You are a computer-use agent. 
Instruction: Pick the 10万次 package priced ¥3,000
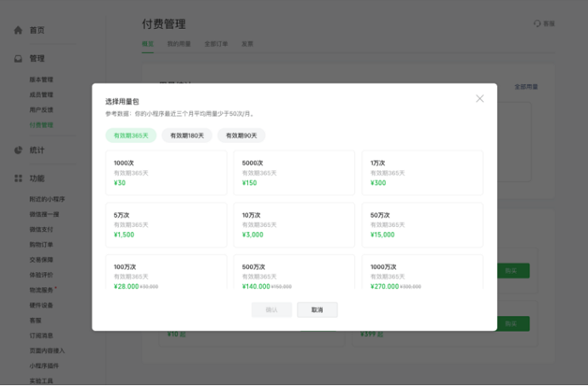point(294,224)
